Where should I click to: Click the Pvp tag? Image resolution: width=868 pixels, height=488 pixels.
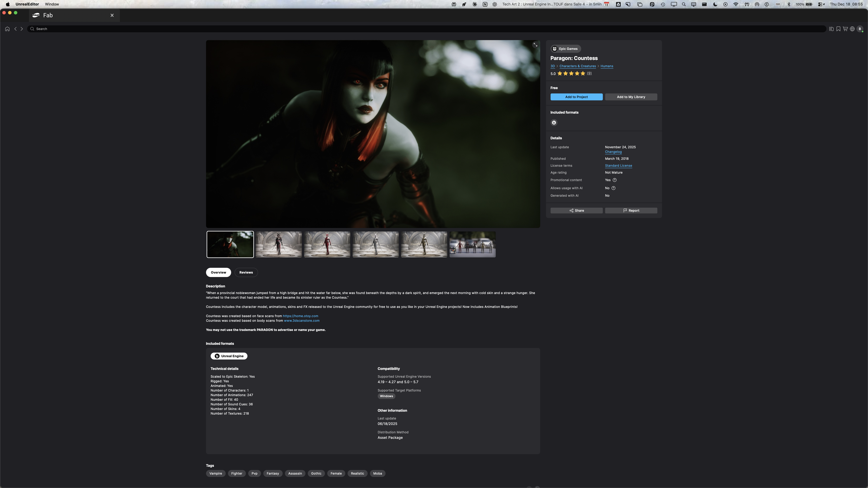pos(254,474)
